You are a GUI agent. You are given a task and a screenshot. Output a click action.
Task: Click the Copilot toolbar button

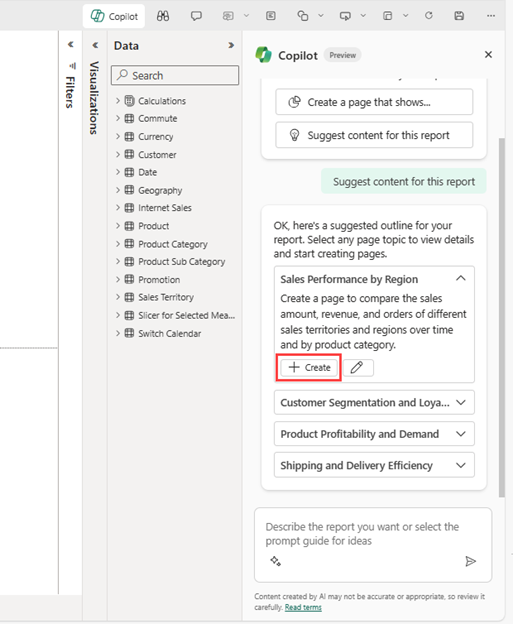[x=114, y=16]
